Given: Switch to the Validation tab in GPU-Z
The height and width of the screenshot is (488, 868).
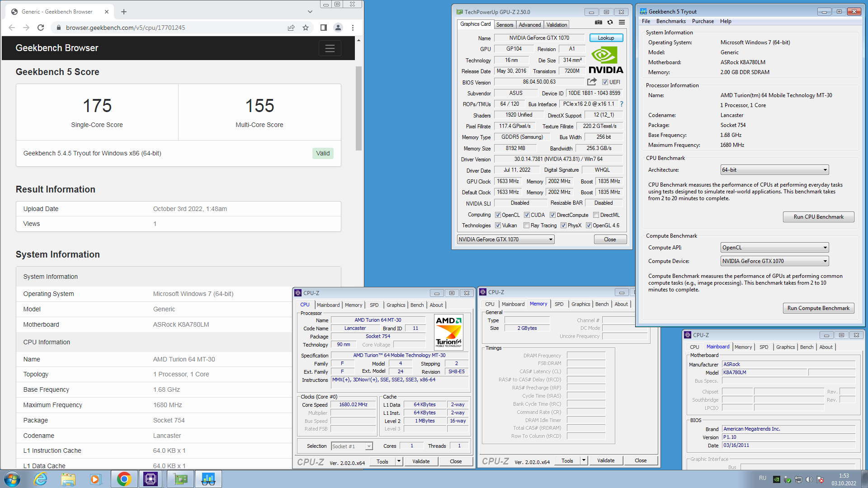Looking at the screenshot, I should pyautogui.click(x=557, y=25).
